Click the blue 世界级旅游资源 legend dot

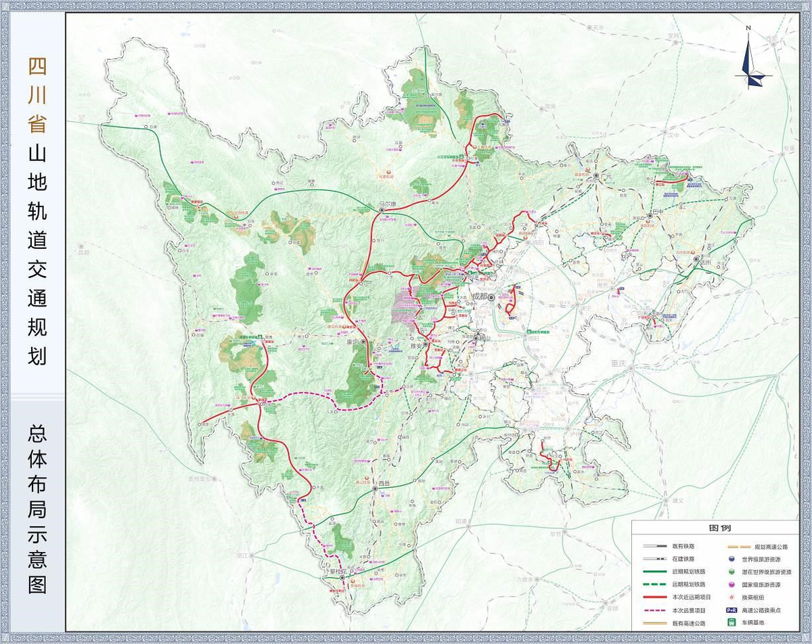pos(731,559)
